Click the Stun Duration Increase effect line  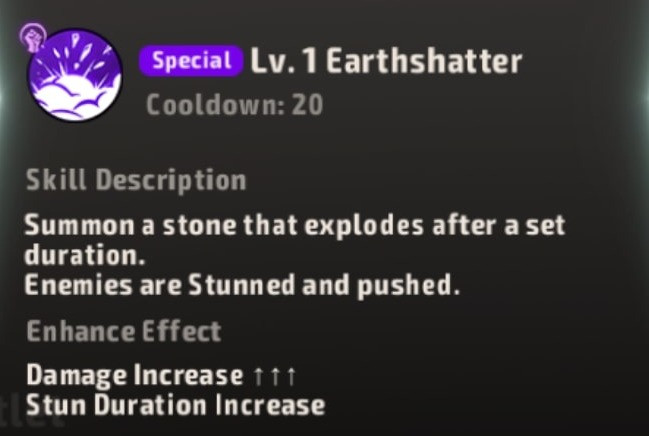175,405
